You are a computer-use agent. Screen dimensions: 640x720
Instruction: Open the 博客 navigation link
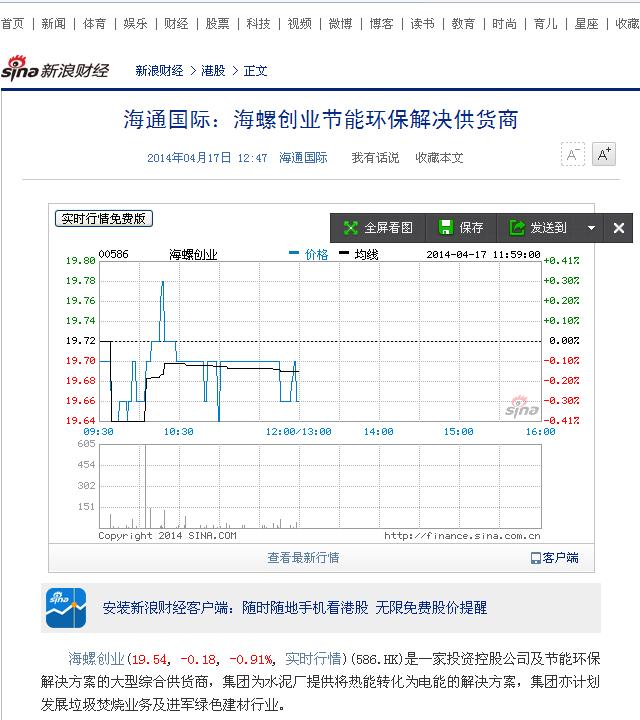[x=382, y=23]
